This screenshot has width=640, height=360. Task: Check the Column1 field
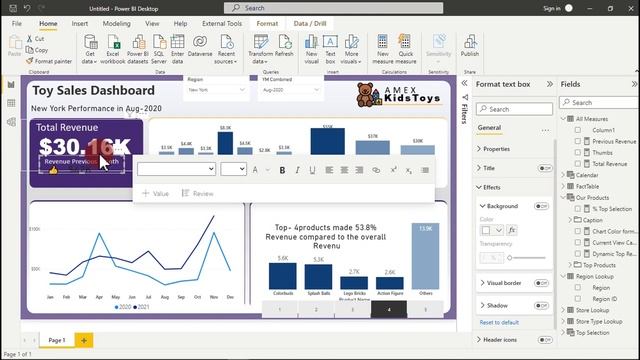tap(578, 130)
